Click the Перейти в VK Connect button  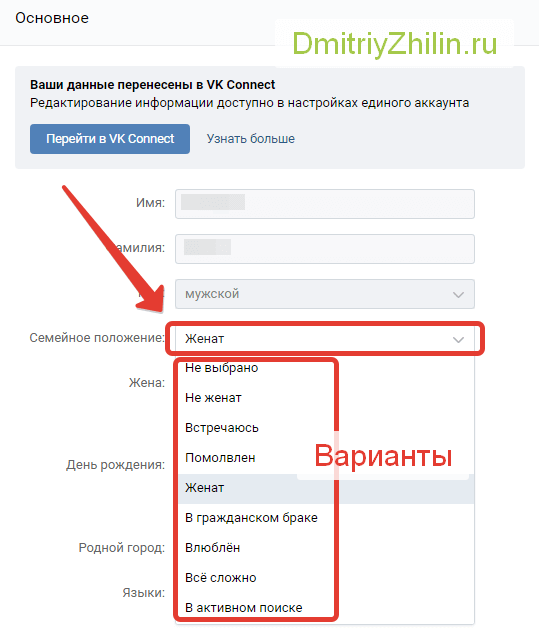click(x=110, y=139)
